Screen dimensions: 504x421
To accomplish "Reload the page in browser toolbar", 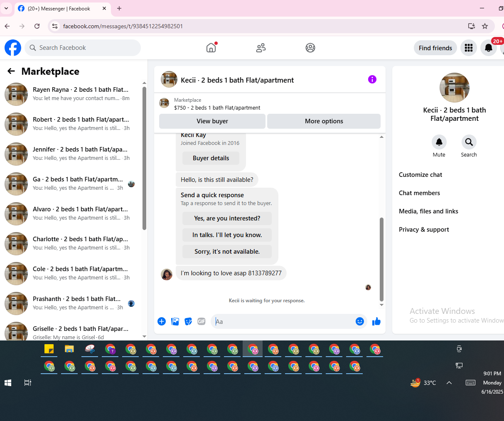I will click(37, 26).
